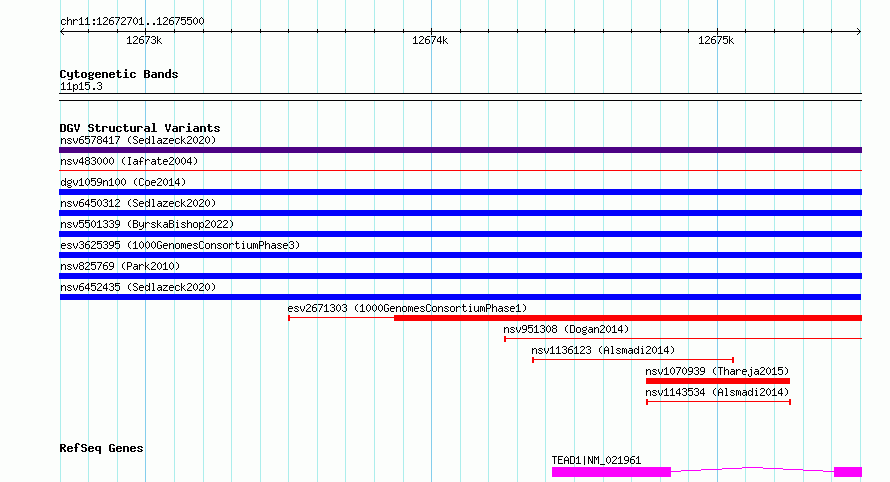Click the red nsv1136123 variant line
This screenshot has height=482, width=890.
(633, 360)
